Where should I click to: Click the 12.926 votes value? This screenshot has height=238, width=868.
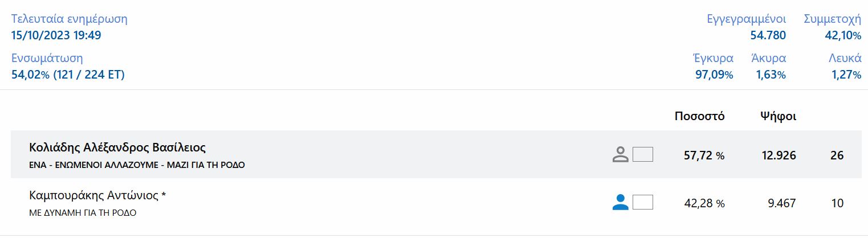tap(779, 155)
